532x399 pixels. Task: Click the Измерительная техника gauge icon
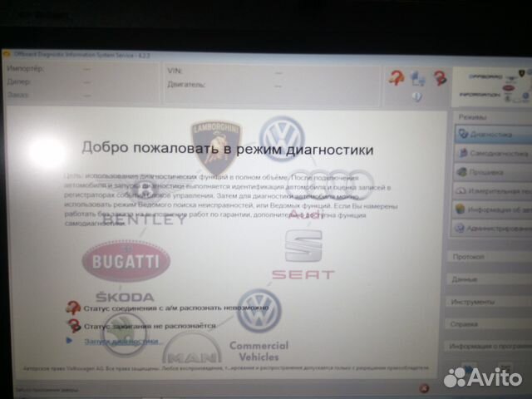point(461,190)
